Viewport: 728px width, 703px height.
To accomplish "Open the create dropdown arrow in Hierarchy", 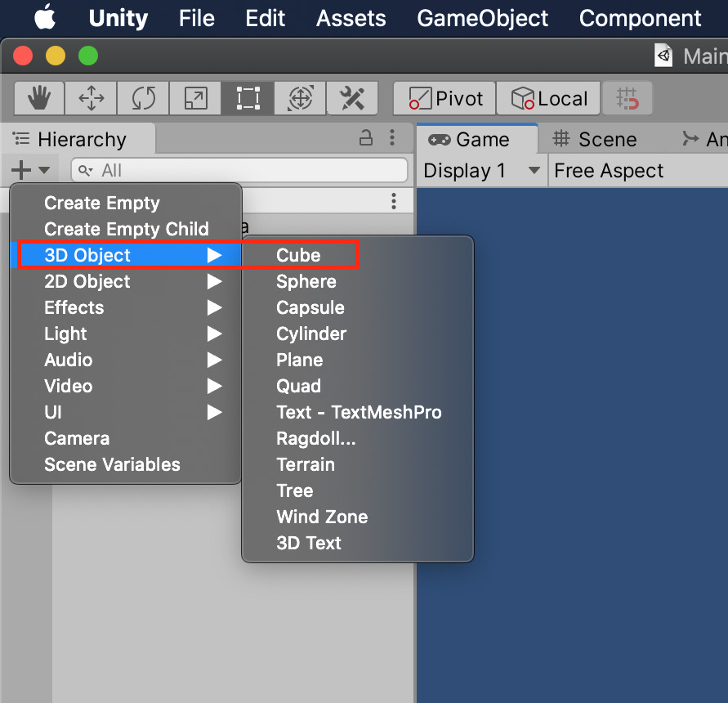I will coord(42,170).
